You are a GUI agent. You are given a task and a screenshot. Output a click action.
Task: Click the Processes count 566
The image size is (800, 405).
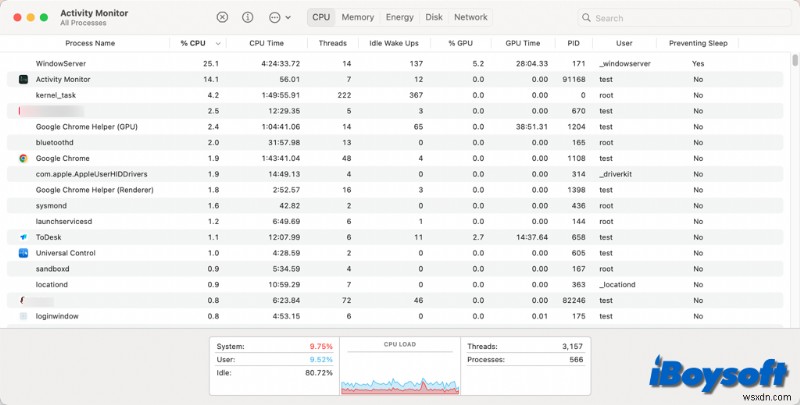pyautogui.click(x=576, y=360)
